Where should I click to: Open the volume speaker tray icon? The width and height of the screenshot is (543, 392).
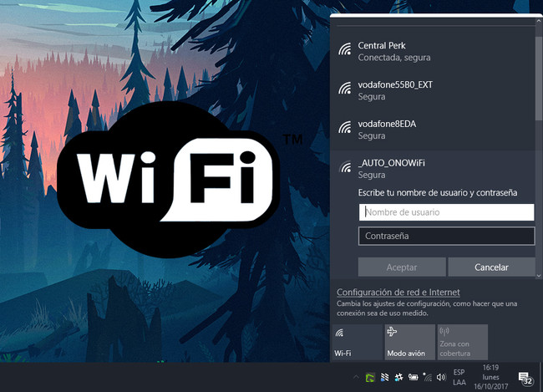[441, 377]
